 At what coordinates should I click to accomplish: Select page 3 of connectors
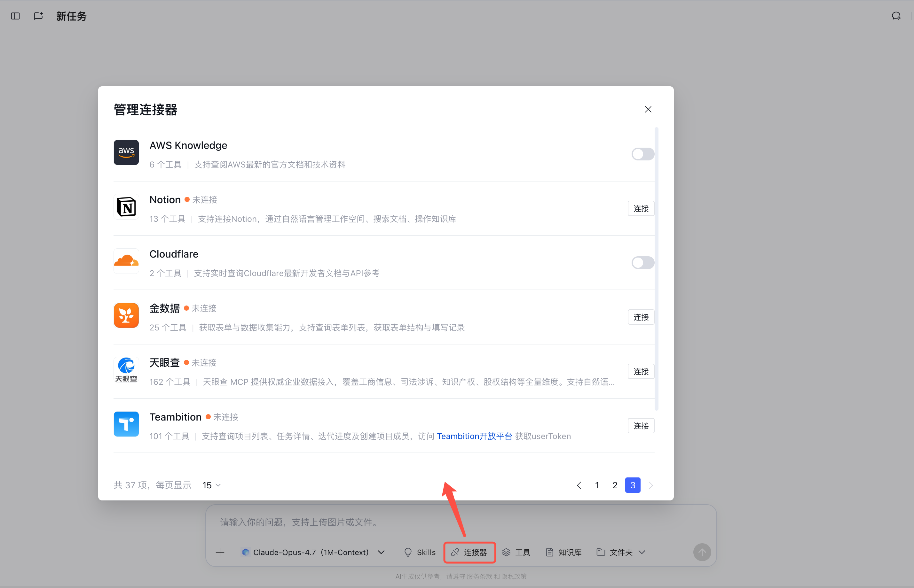tap(633, 485)
